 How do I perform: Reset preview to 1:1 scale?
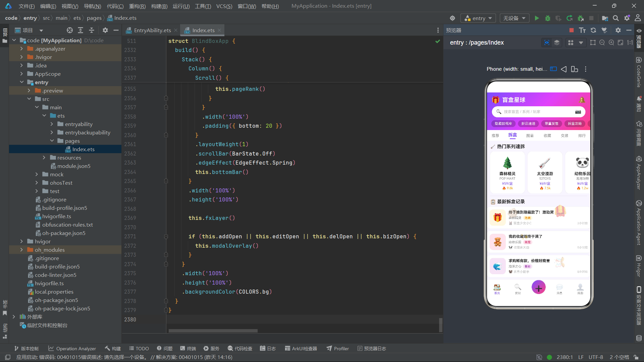pos(630,43)
